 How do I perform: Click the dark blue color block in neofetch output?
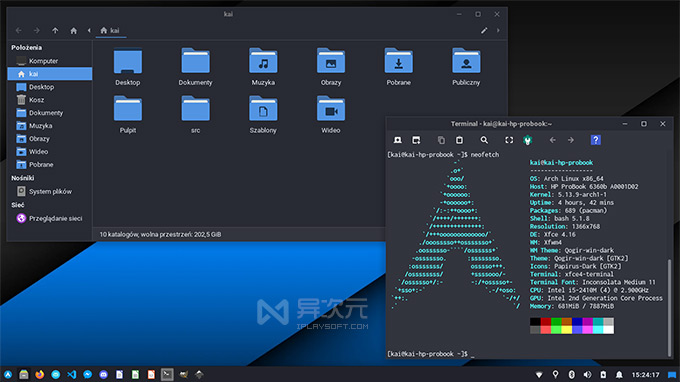click(x=577, y=322)
